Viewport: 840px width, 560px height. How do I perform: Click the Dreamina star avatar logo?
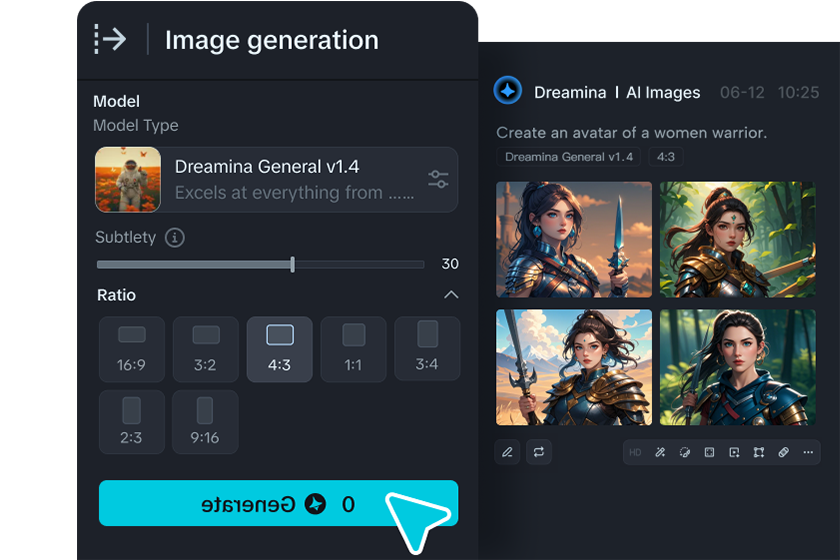click(x=508, y=91)
